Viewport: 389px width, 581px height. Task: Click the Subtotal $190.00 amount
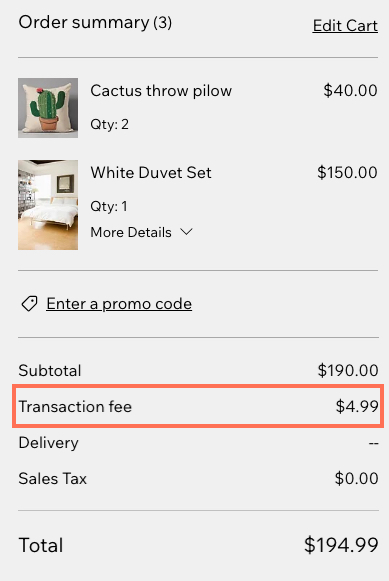(348, 371)
